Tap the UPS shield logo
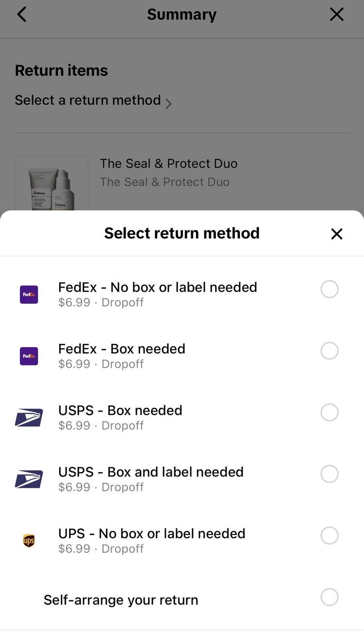 (29, 541)
